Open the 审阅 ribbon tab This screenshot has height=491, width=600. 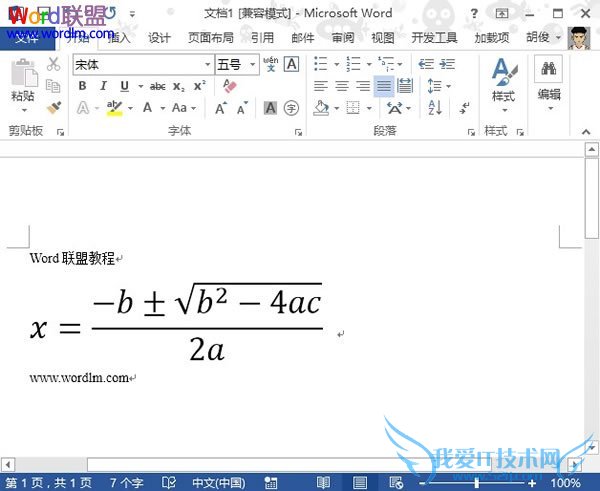point(343,38)
